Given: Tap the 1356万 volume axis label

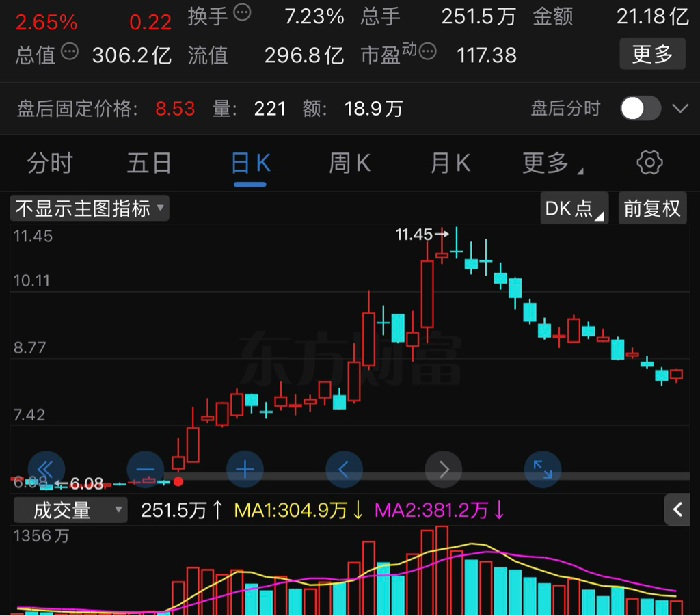Looking at the screenshot, I should click(41, 535).
